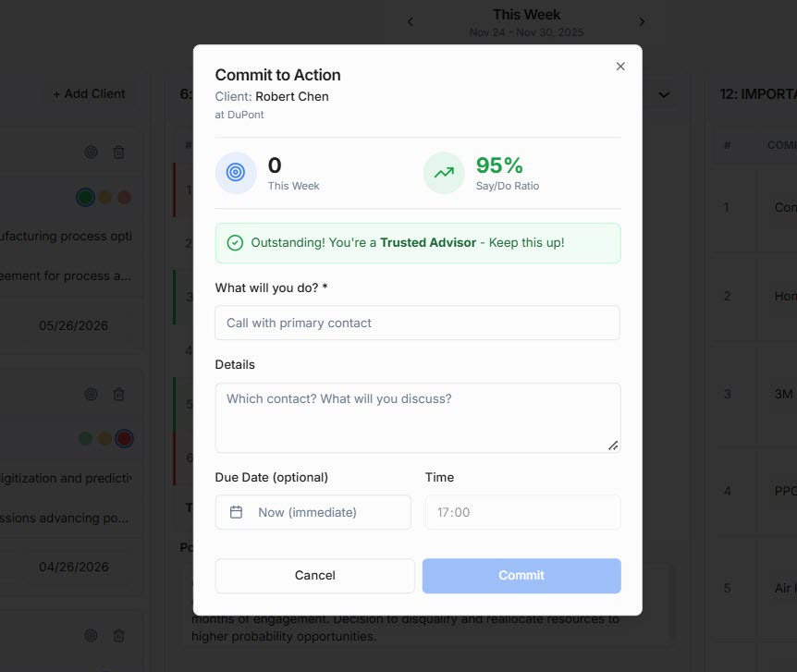This screenshot has height=672, width=797.
Task: Open the date picker showing 05/26/2026
Action: pos(73,327)
